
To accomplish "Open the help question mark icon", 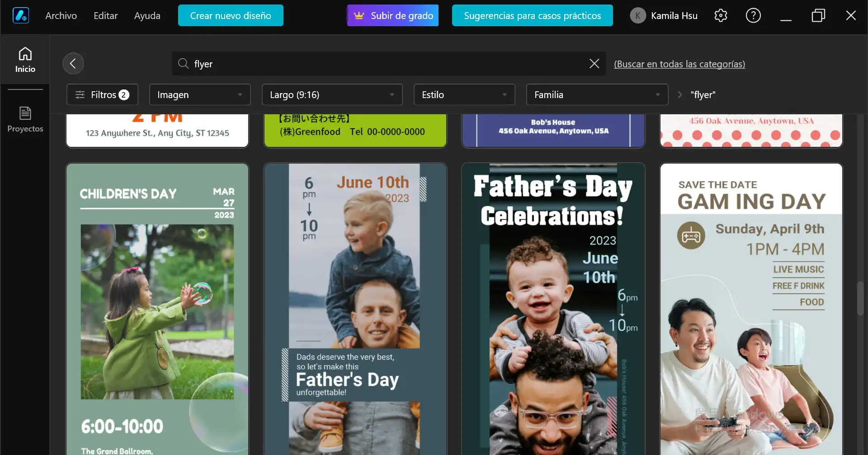I will point(753,15).
